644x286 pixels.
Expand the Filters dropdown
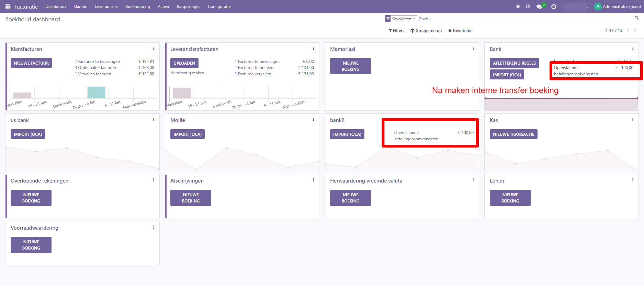[x=396, y=31]
